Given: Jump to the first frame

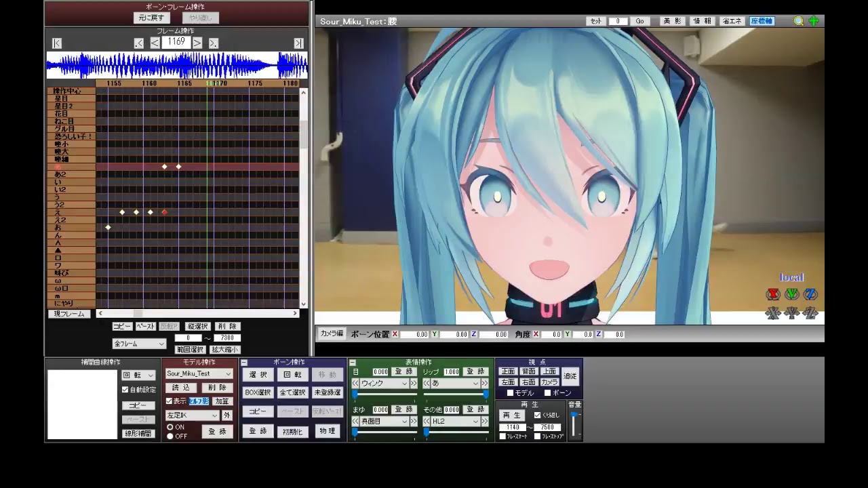Looking at the screenshot, I should coord(57,43).
